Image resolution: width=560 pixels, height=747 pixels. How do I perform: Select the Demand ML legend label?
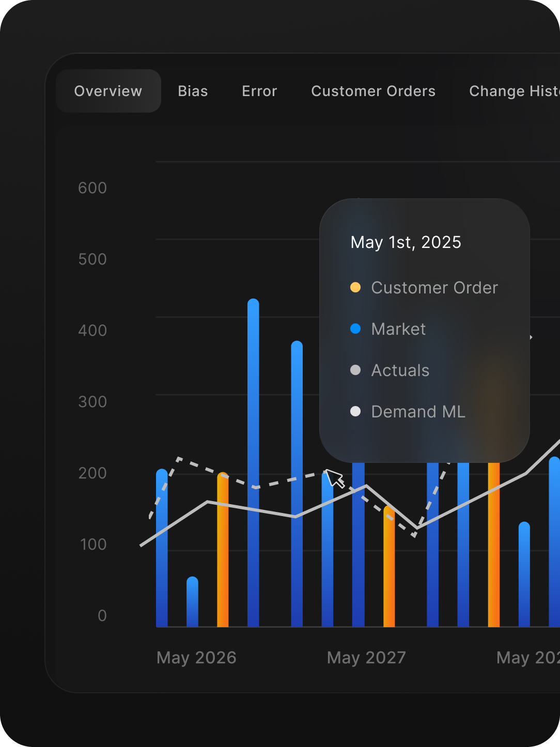pyautogui.click(x=418, y=412)
